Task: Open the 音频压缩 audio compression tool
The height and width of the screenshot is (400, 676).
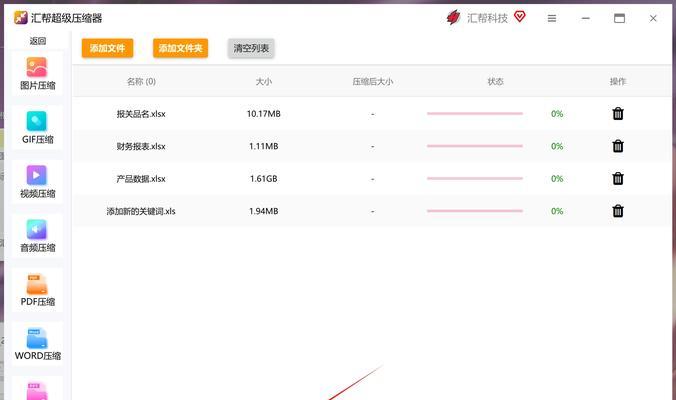Action: 37,236
